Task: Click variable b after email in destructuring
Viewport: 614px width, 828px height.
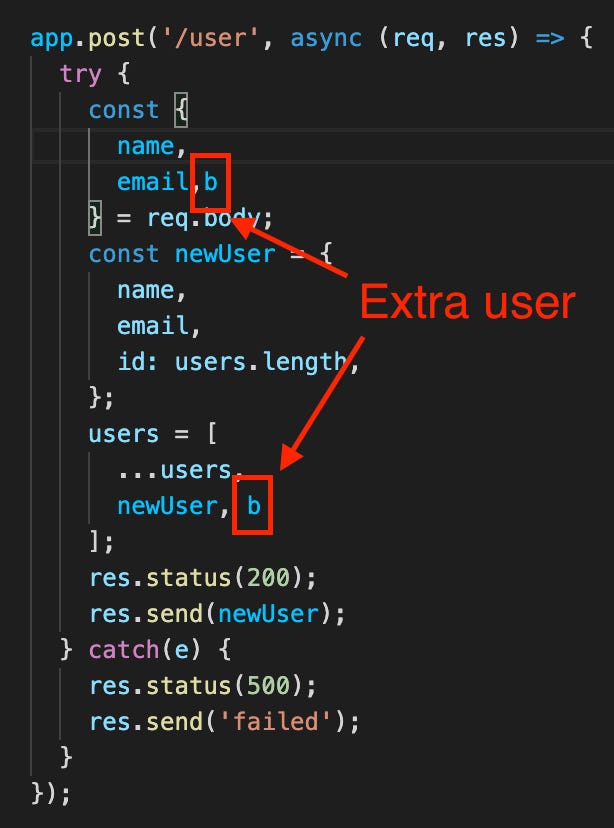Action: point(211,182)
